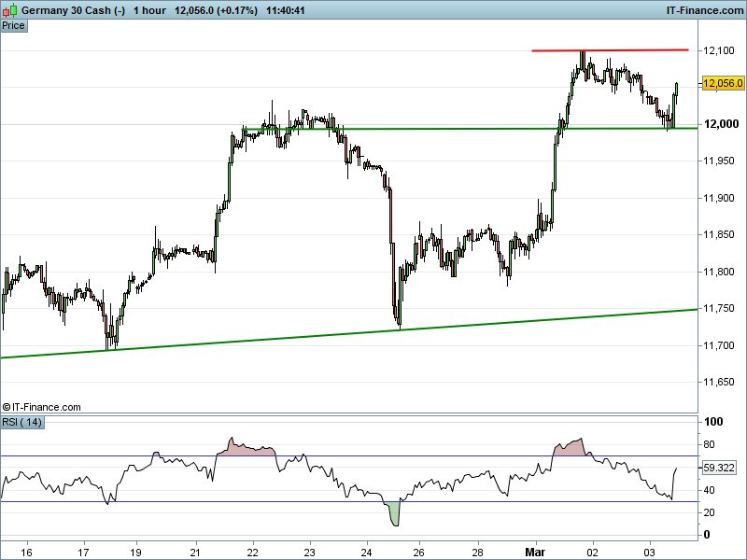Click the RSI axis 40 label
This screenshot has height=560, width=747.
pos(709,490)
